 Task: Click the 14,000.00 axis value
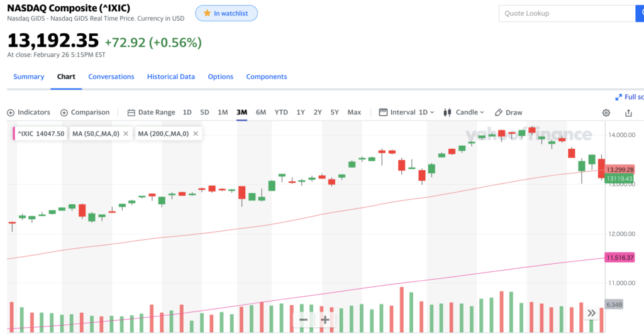tap(621, 134)
